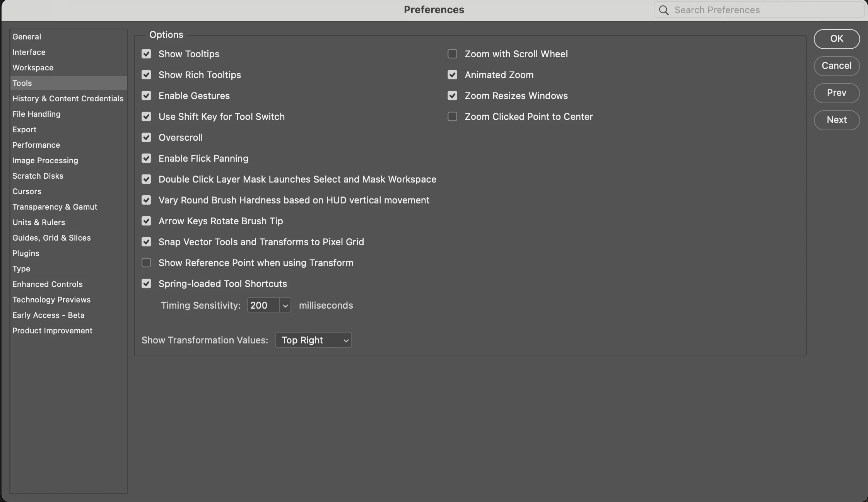The height and width of the screenshot is (502, 868).
Task: Go to Next preferences page
Action: pos(836,120)
